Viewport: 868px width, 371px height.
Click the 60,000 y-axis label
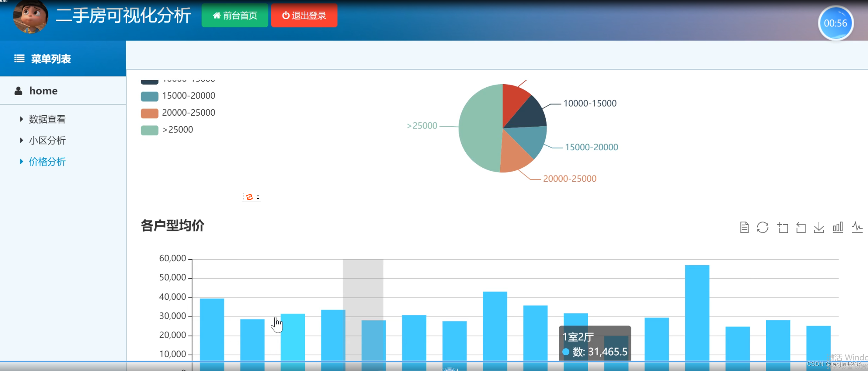(172, 258)
